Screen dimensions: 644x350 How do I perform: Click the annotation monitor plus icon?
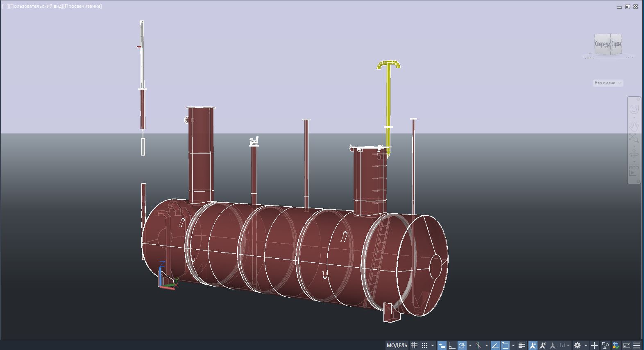click(x=594, y=345)
